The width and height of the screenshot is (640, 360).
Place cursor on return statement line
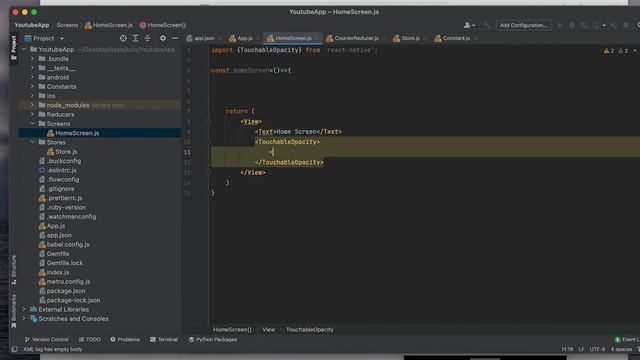click(240, 111)
